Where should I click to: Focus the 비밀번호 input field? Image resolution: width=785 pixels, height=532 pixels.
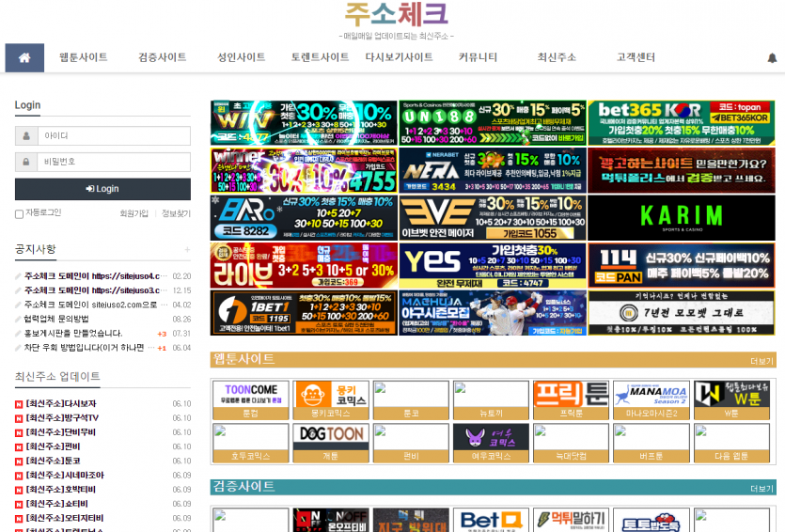(114, 162)
